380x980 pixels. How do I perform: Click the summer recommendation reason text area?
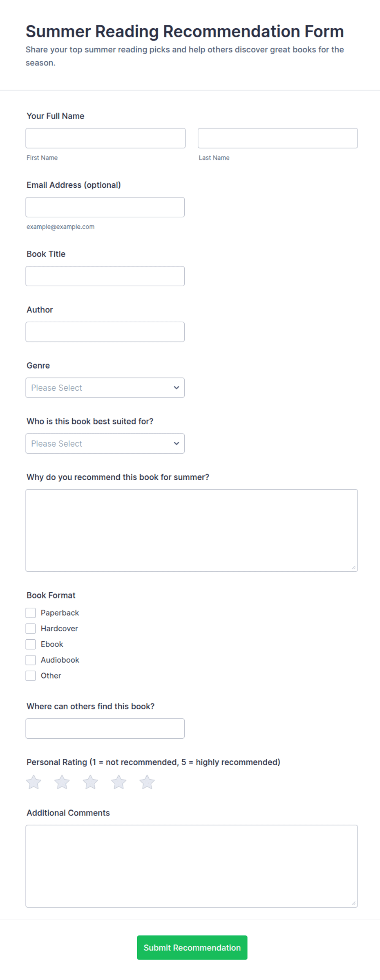tap(192, 530)
